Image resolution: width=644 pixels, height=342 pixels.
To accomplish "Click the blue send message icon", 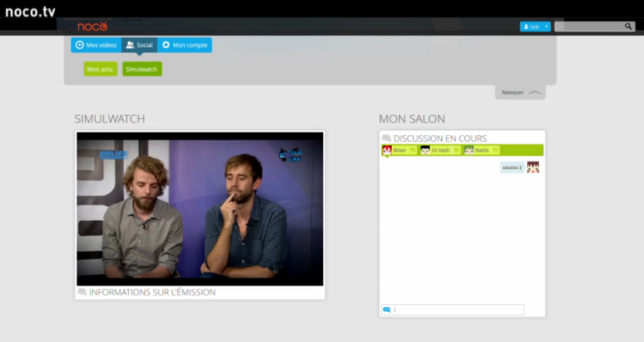I will click(387, 310).
